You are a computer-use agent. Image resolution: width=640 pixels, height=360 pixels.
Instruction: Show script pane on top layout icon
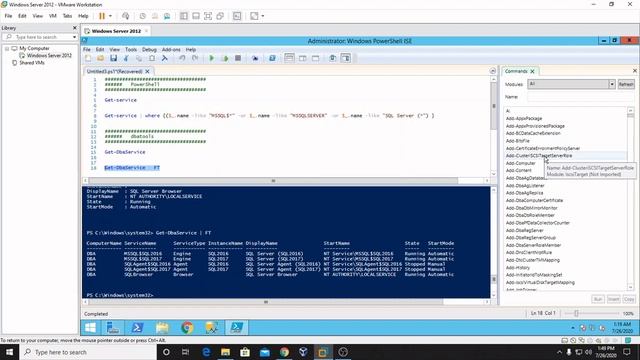[x=289, y=58]
